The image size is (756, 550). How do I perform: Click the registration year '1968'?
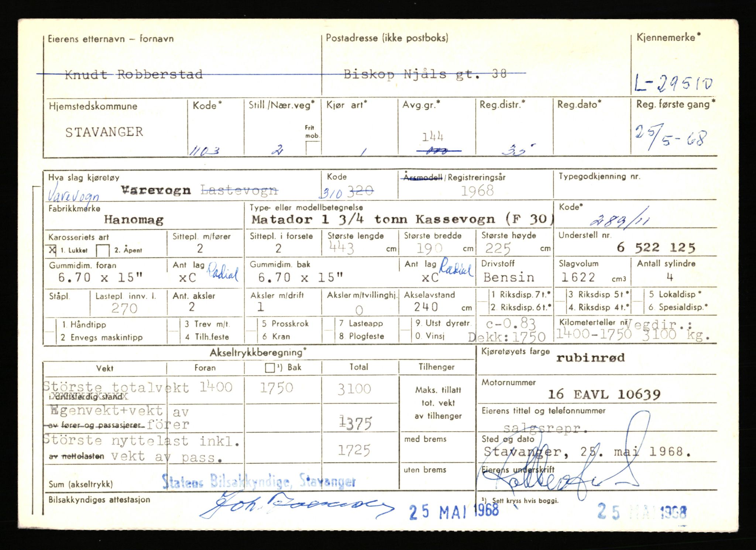coord(477,191)
